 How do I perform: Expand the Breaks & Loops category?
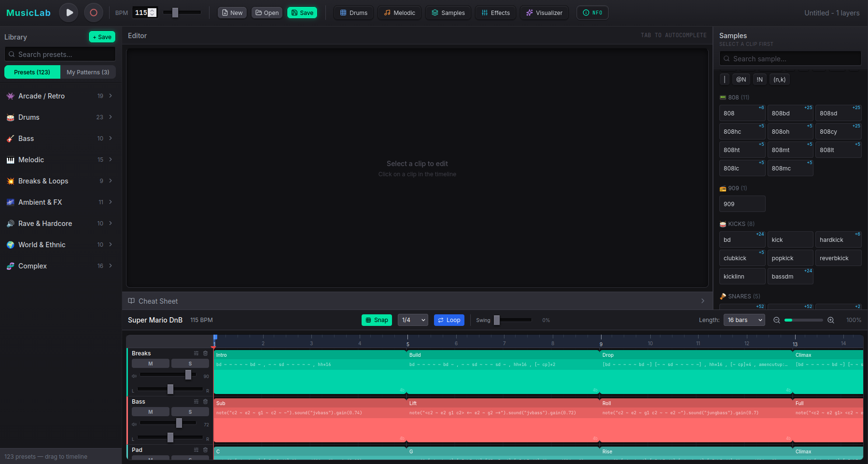(60, 181)
